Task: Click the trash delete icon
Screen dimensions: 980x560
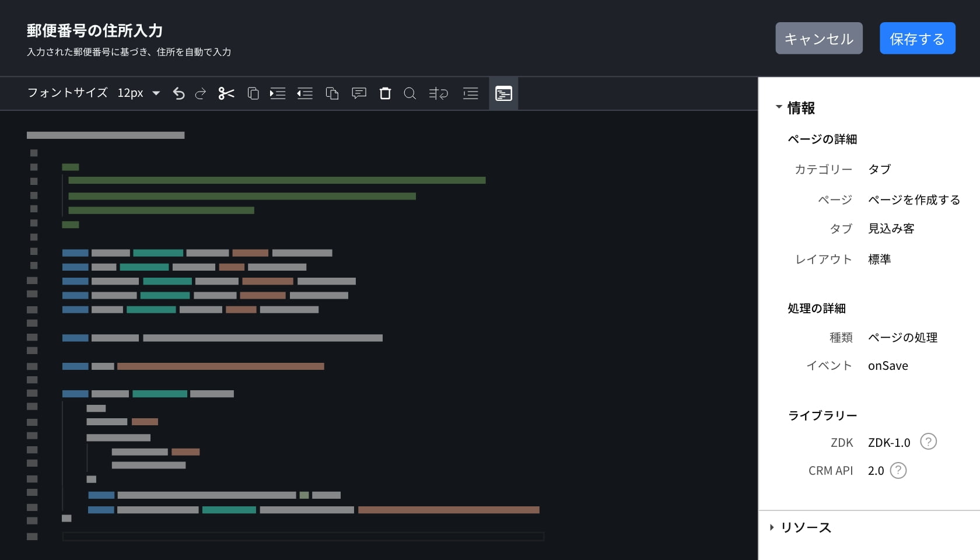Action: [x=385, y=93]
